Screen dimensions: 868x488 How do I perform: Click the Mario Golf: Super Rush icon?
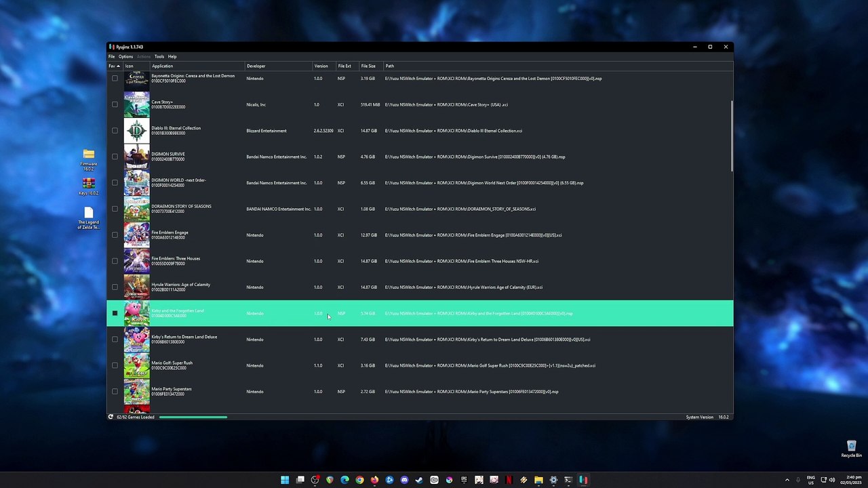point(136,366)
